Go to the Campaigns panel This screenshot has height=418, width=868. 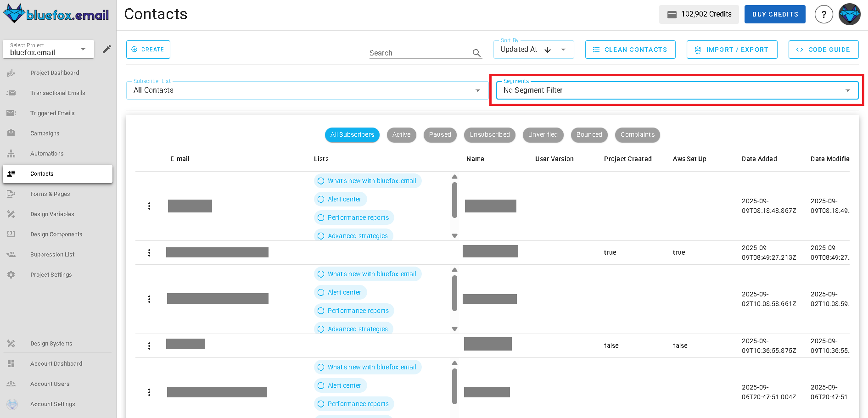(45, 133)
